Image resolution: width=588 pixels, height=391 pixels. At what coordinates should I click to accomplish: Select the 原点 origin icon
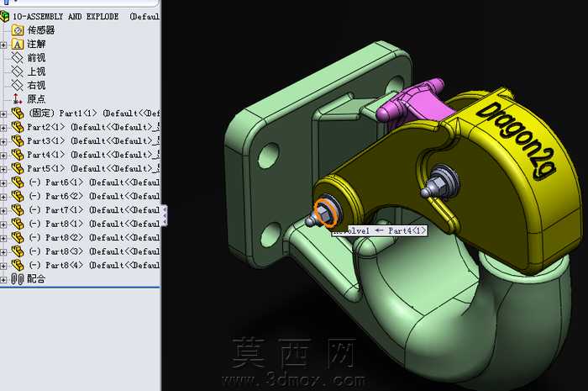coord(18,99)
